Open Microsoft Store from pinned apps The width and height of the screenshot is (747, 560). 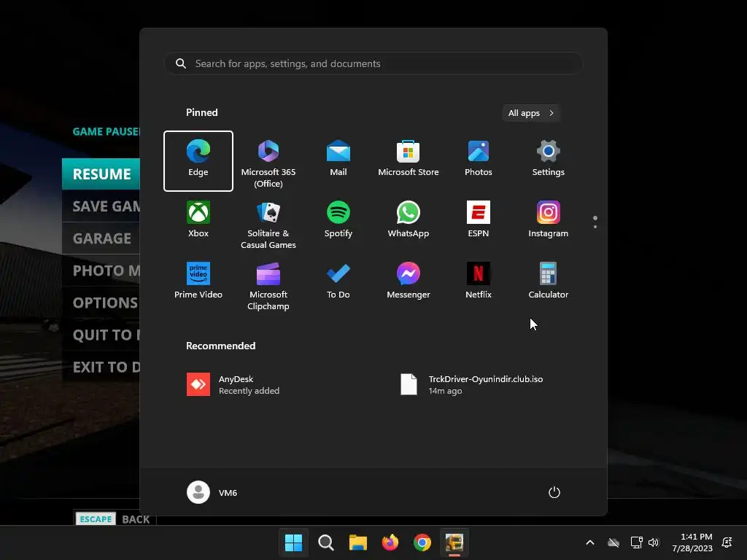(409, 161)
